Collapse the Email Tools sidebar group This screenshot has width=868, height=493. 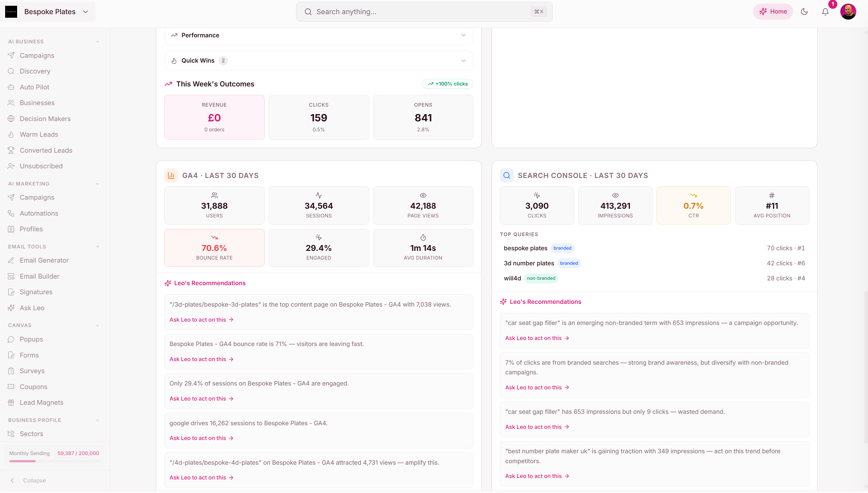coord(97,246)
